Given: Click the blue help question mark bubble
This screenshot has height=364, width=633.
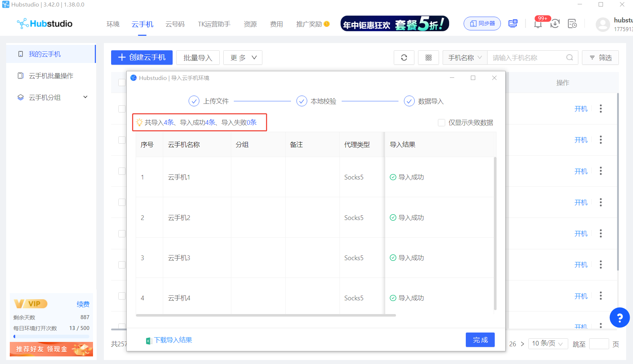Looking at the screenshot, I should tap(620, 318).
